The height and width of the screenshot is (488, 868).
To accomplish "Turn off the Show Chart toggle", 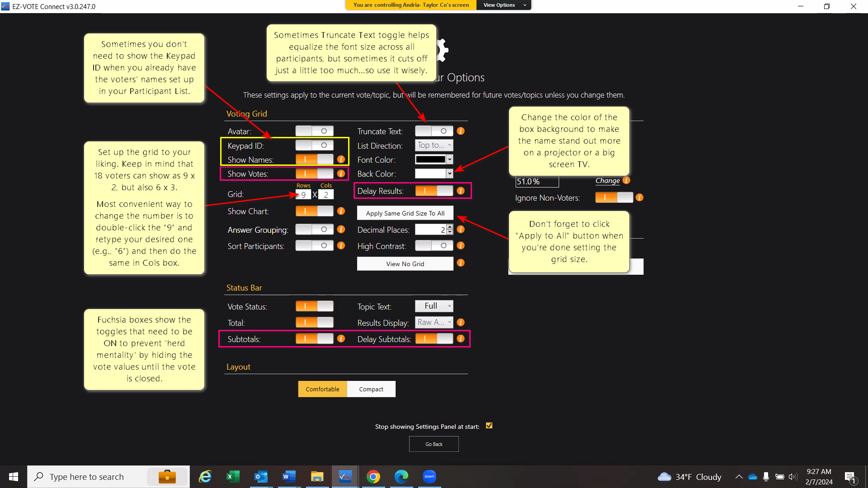I will coord(314,211).
